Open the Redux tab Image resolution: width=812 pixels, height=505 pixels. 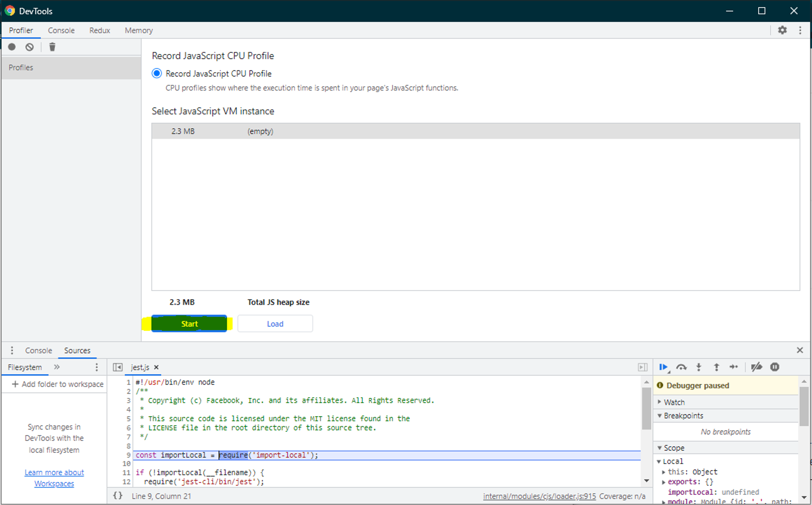(x=99, y=30)
